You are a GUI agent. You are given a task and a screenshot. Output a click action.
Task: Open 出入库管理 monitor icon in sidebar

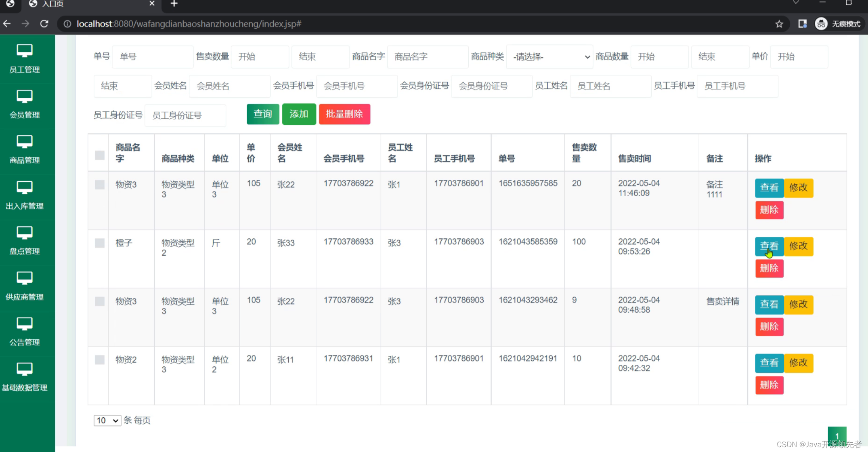point(25,187)
